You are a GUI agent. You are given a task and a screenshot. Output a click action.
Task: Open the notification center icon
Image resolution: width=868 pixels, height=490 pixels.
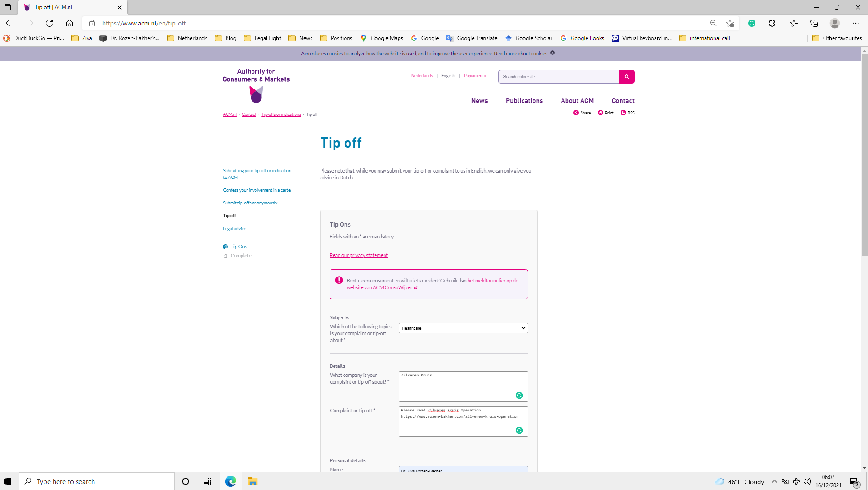(854, 482)
